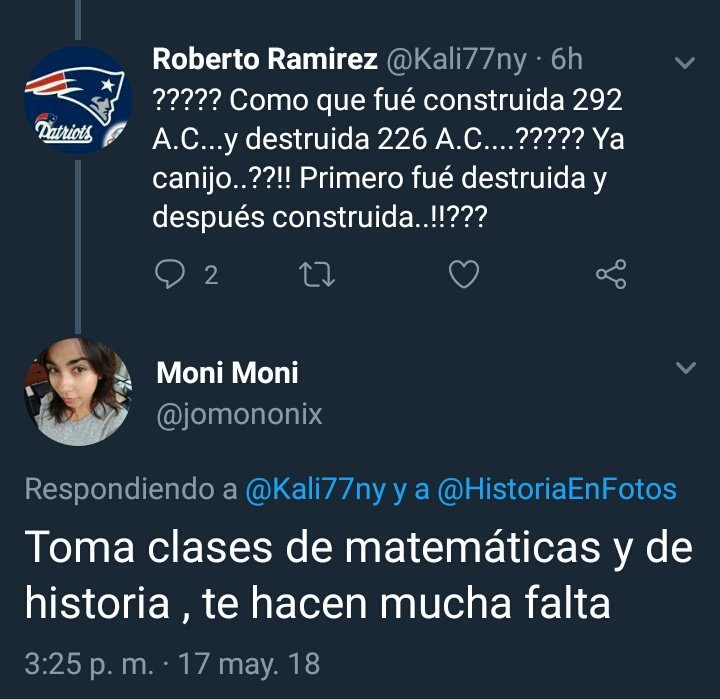
Task: Open the dropdown arrow beside Moni Moni
Action: pyautogui.click(x=685, y=368)
